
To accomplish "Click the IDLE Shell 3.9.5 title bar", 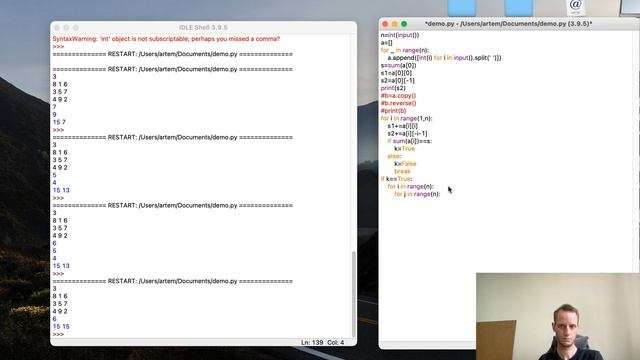I will [203, 27].
